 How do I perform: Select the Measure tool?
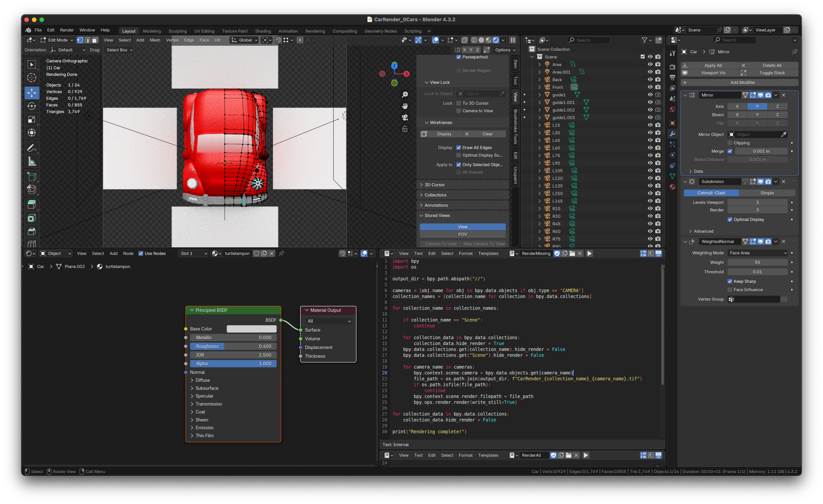pos(32,161)
